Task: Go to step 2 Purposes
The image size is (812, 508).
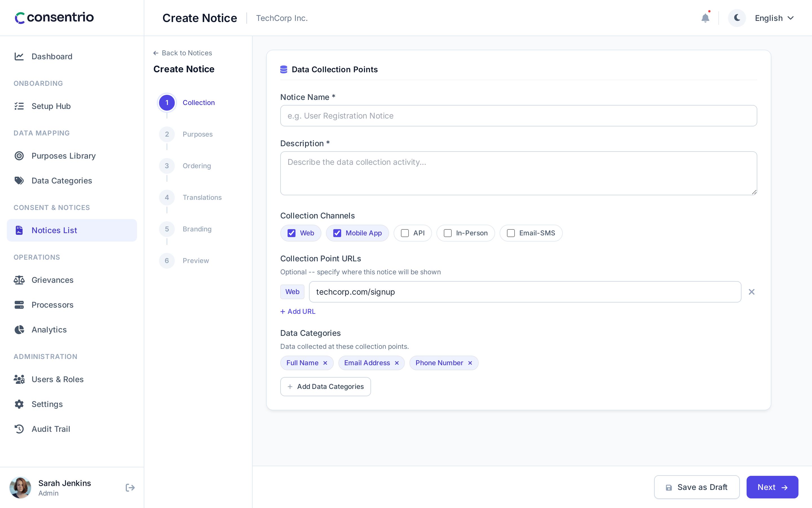Action: click(x=186, y=134)
